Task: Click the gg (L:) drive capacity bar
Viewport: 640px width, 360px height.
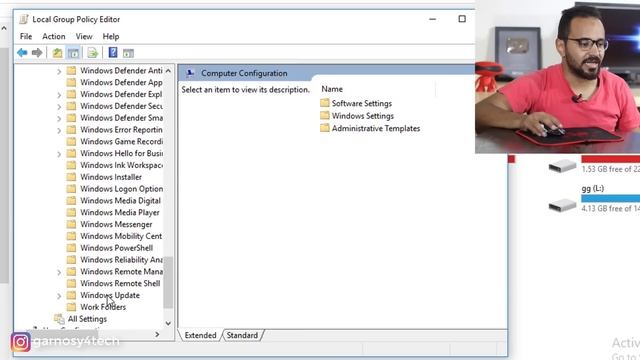Action: coord(611,198)
